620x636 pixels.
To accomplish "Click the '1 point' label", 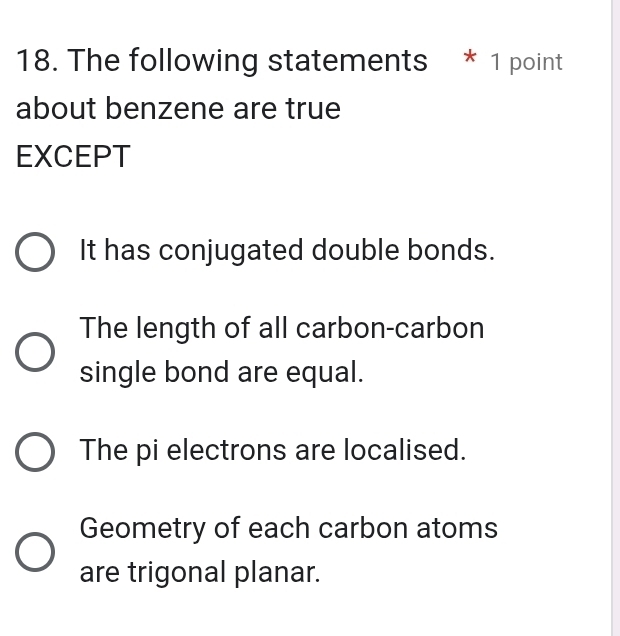I will (526, 62).
